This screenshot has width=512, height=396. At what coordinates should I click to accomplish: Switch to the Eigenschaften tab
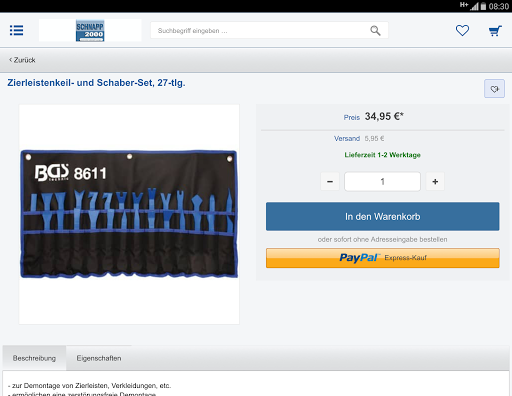pyautogui.click(x=99, y=358)
